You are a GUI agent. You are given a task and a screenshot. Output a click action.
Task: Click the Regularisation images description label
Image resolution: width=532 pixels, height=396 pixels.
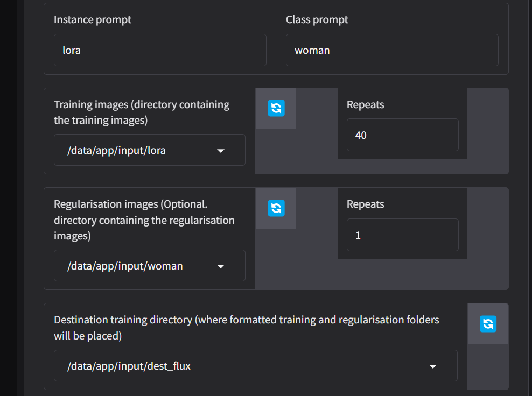144,220
